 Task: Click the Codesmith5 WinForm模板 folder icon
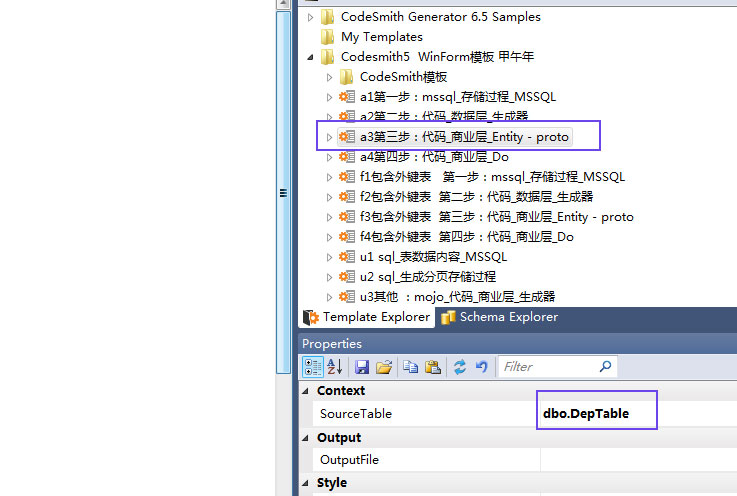(328, 57)
